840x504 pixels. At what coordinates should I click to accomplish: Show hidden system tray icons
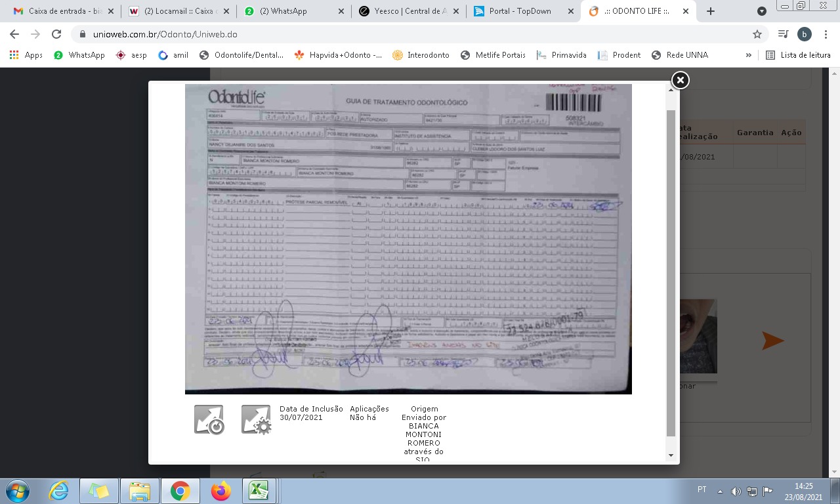tap(721, 491)
